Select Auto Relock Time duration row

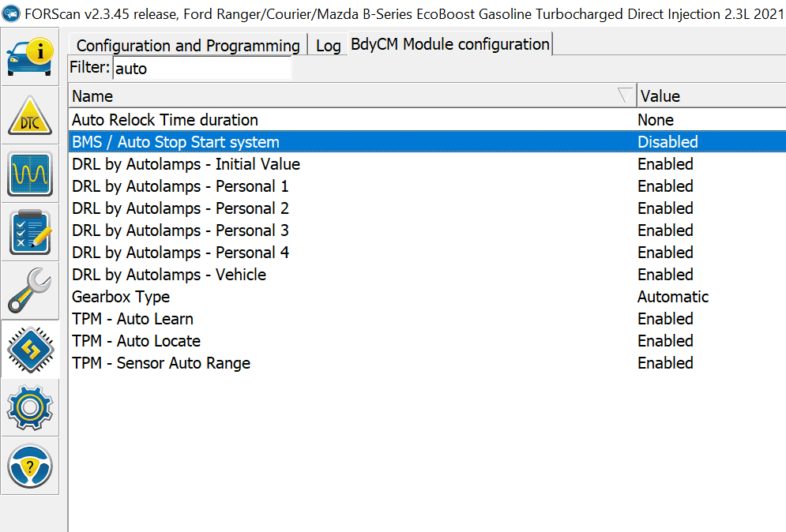(427, 120)
